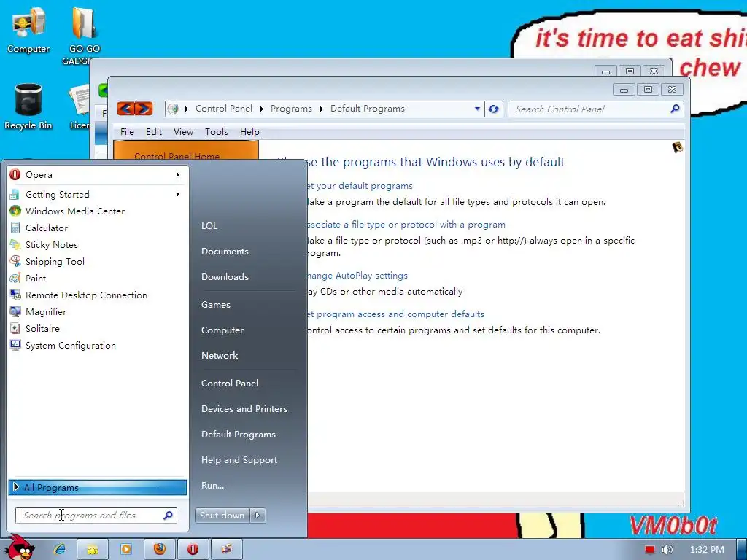Open the Computer desktop icon
747x560 pixels.
(x=28, y=31)
